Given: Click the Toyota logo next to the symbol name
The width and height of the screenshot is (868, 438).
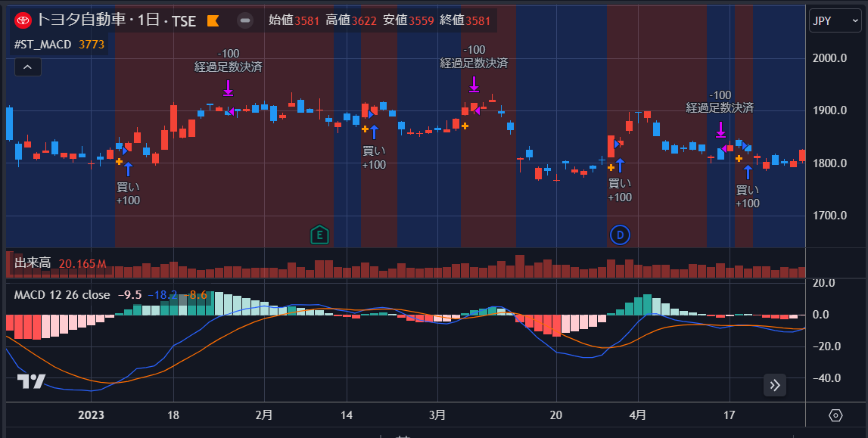Looking at the screenshot, I should 23,20.
